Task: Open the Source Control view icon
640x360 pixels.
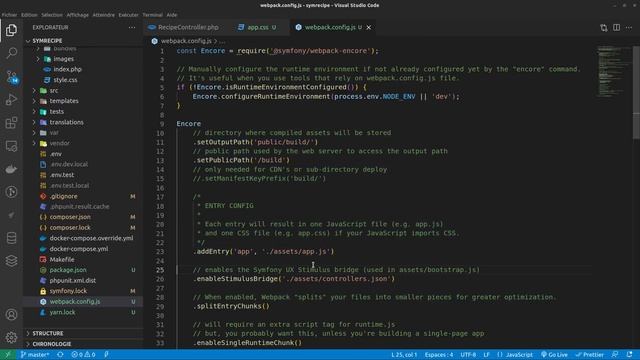Action: pyautogui.click(x=11, y=76)
